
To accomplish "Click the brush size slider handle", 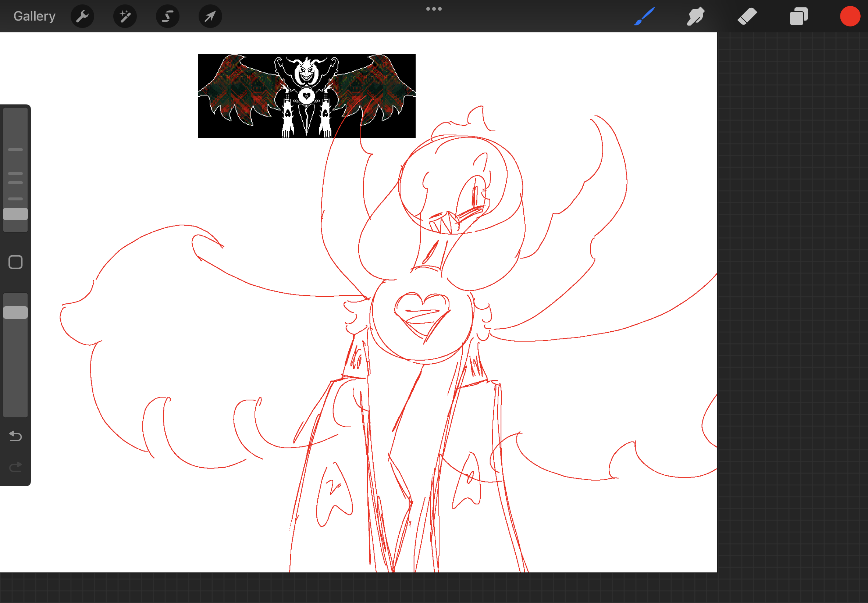I will point(15,214).
